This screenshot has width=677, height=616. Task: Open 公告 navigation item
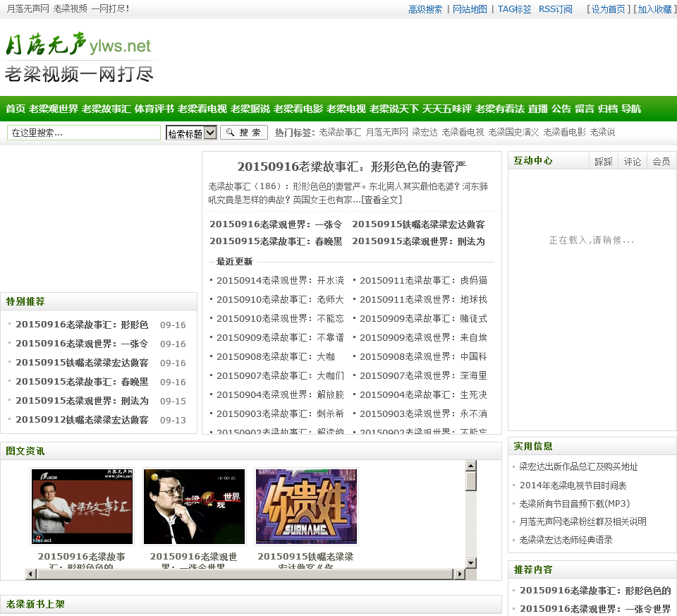click(561, 109)
